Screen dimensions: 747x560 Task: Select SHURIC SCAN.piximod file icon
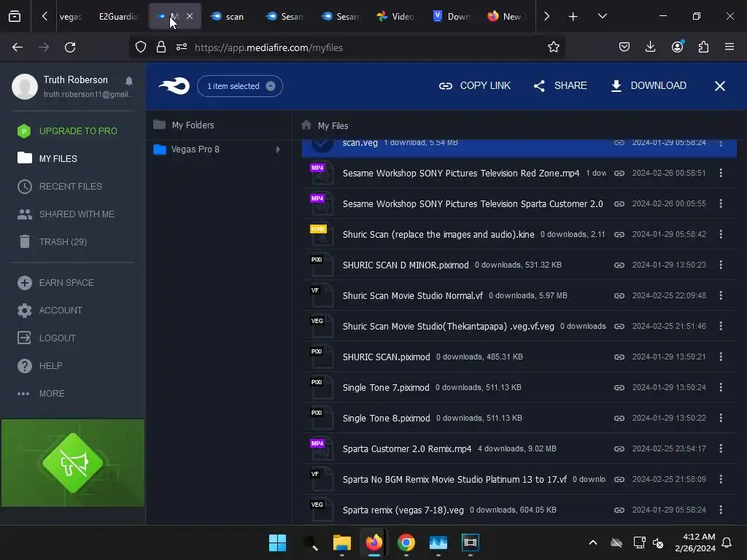[x=322, y=357]
